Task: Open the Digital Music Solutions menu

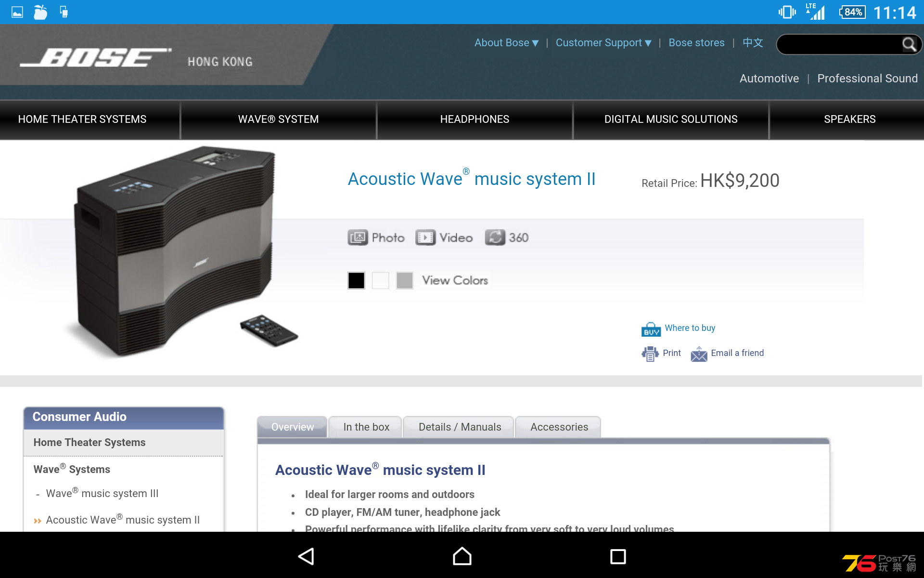Action: click(671, 119)
